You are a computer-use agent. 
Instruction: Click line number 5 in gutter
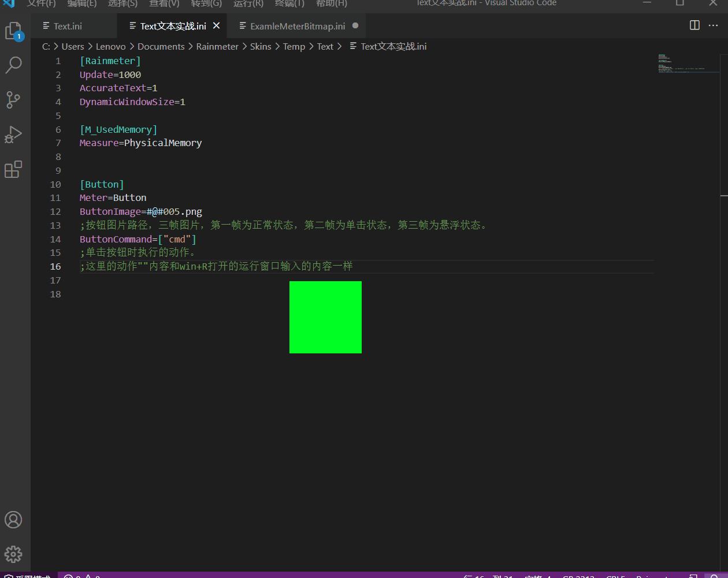(x=58, y=115)
